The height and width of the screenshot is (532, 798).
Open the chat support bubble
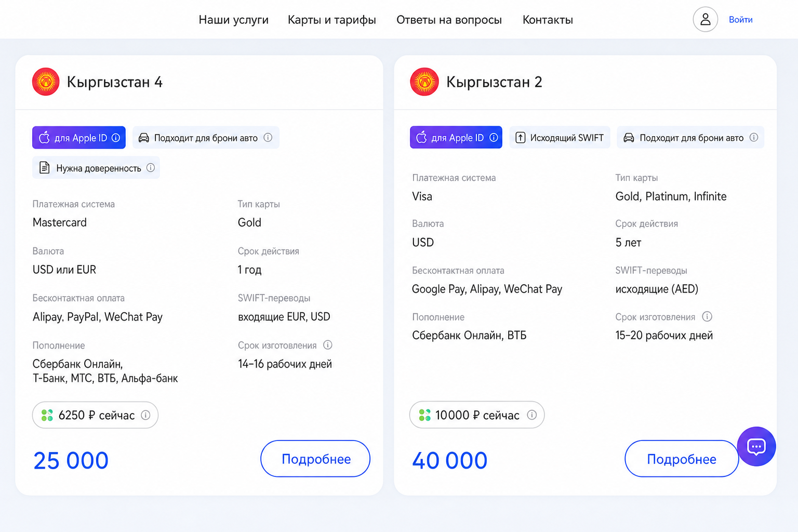coord(756,446)
